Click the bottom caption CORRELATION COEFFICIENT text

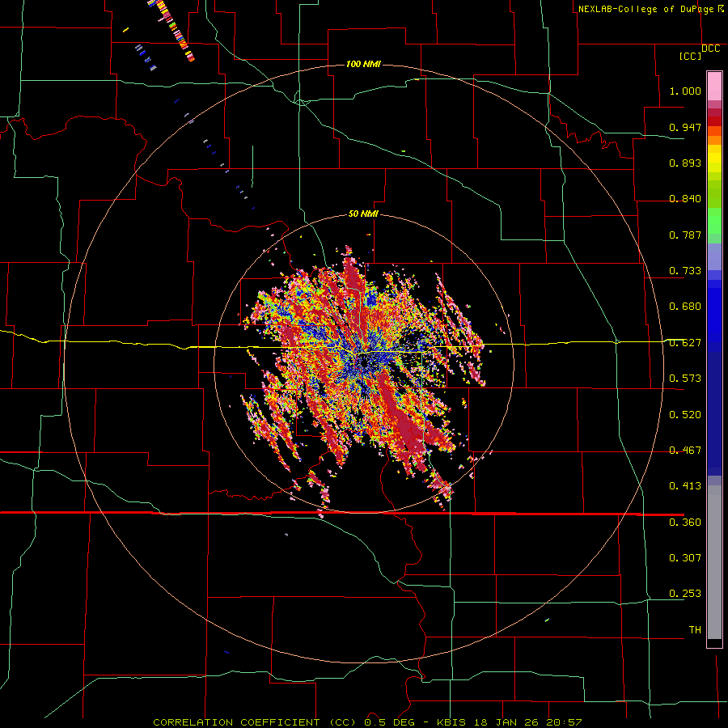click(236, 722)
